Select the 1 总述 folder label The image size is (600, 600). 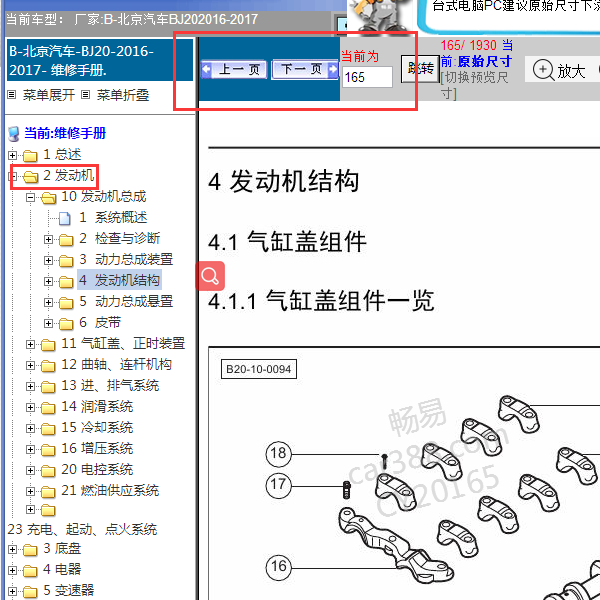coord(62,154)
